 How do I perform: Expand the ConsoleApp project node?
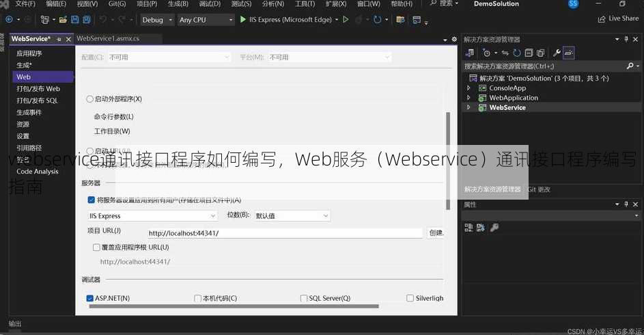468,88
